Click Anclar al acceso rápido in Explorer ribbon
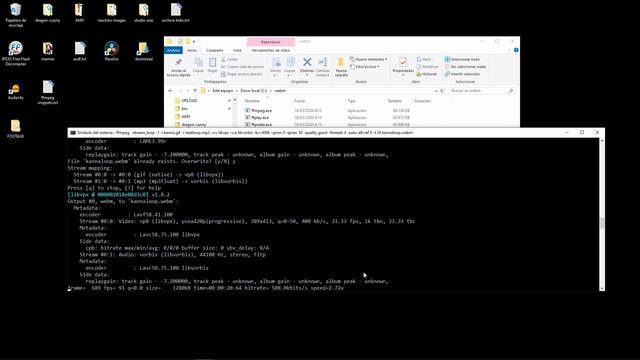Screen dimensions: 640x360 pyautogui.click(x=178, y=67)
